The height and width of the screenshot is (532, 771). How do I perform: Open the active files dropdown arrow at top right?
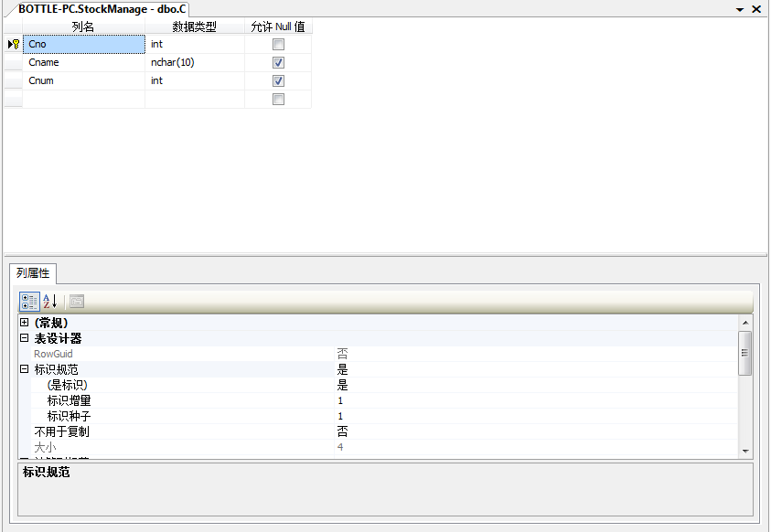[738, 10]
